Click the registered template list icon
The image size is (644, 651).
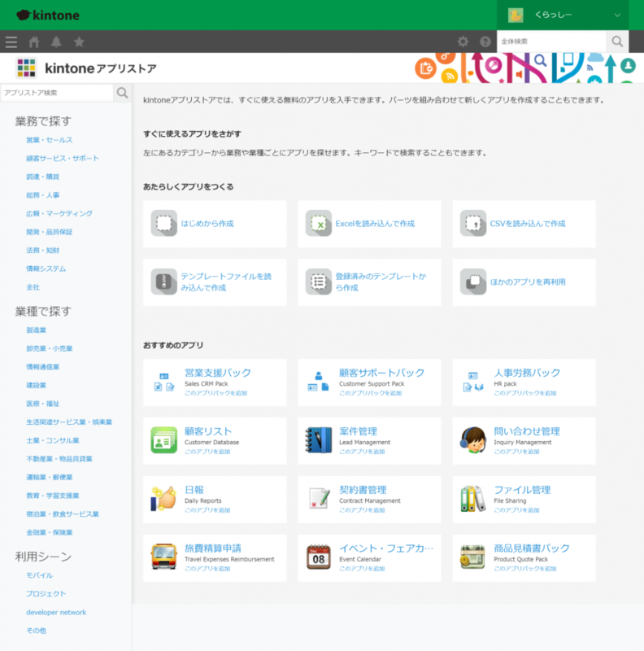[x=319, y=282]
